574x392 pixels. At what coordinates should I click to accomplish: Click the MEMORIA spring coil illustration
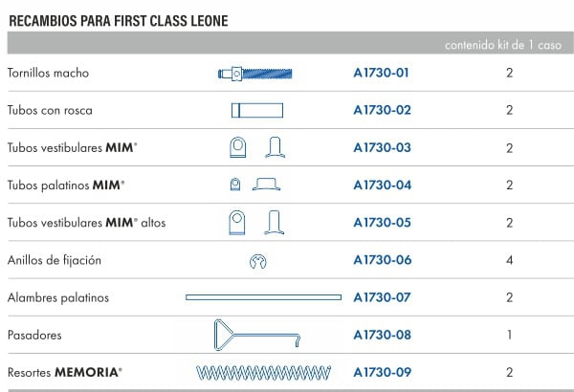264,373
